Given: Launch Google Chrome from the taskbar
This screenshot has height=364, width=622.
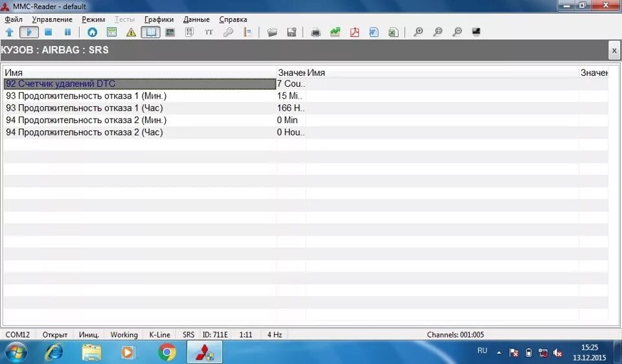Looking at the screenshot, I should pos(167,352).
